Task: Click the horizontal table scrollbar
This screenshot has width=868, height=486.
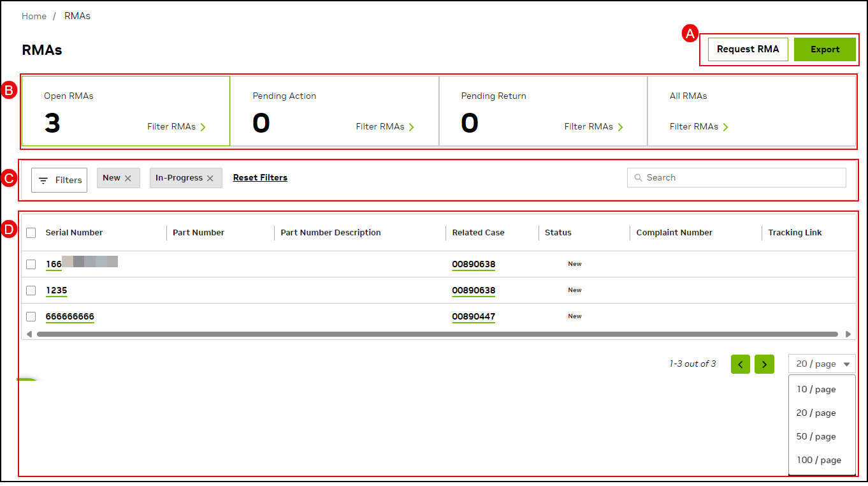Action: (x=437, y=334)
